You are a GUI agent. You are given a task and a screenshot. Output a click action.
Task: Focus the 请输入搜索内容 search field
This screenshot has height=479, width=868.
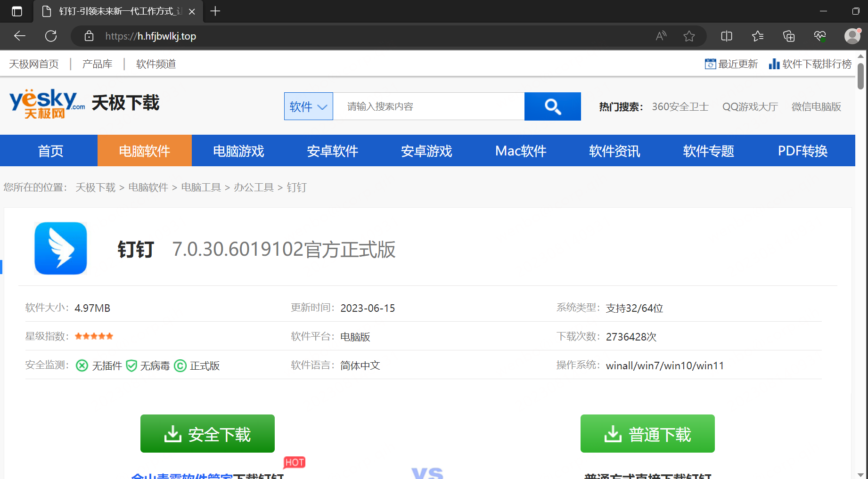click(429, 106)
